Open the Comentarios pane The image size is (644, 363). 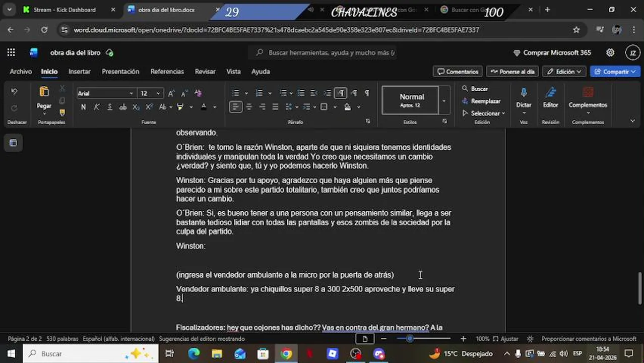click(x=458, y=72)
